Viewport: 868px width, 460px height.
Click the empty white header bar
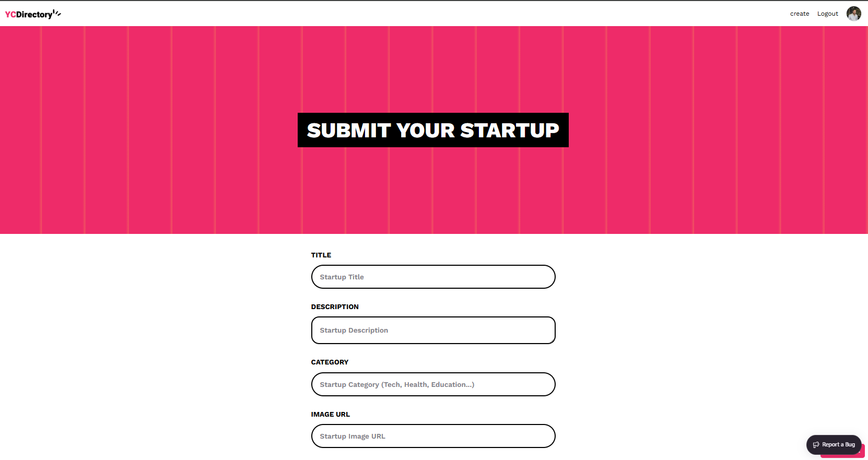pyautogui.click(x=418, y=14)
